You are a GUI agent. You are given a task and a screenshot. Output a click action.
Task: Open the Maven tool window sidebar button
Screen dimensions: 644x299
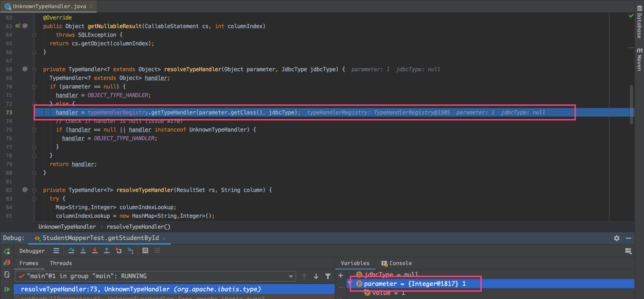pos(639,59)
